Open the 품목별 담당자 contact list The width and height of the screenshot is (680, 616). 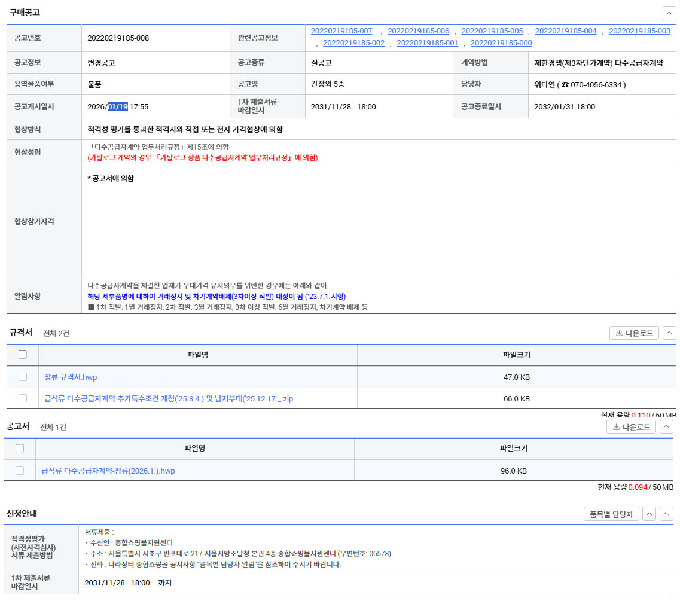[x=611, y=514]
